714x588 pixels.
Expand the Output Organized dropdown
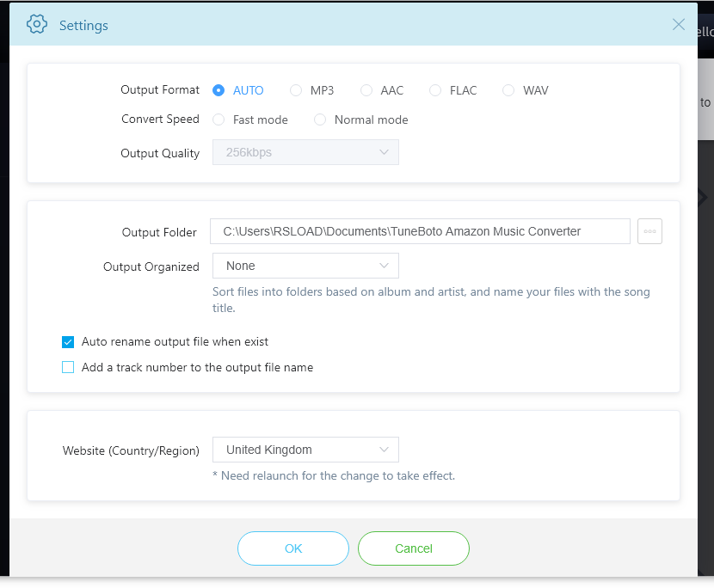pyautogui.click(x=305, y=266)
